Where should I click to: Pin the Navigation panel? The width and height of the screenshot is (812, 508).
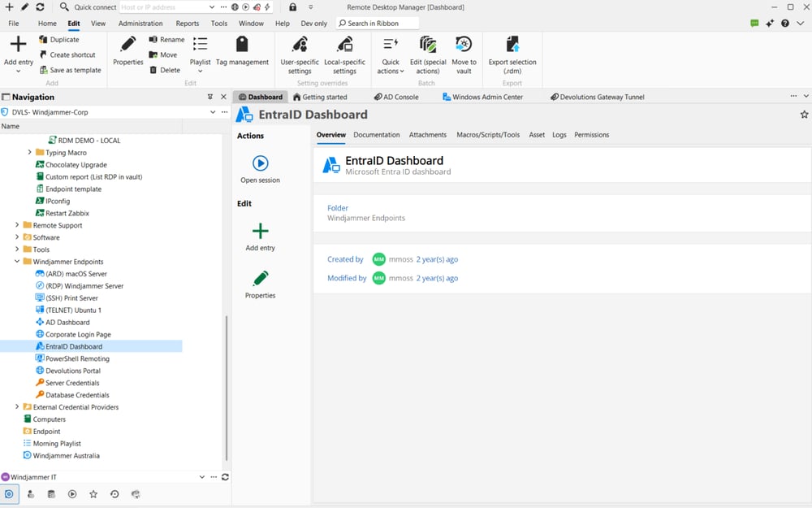click(x=209, y=97)
